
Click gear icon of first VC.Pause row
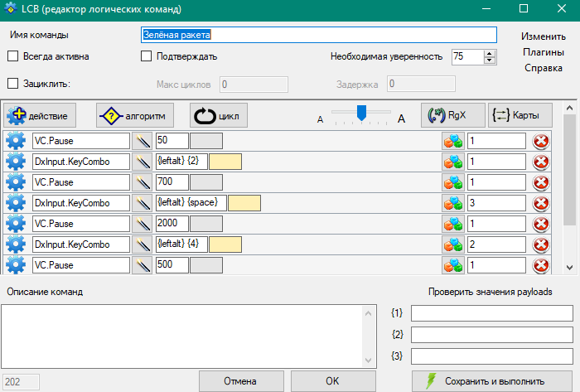17,141
